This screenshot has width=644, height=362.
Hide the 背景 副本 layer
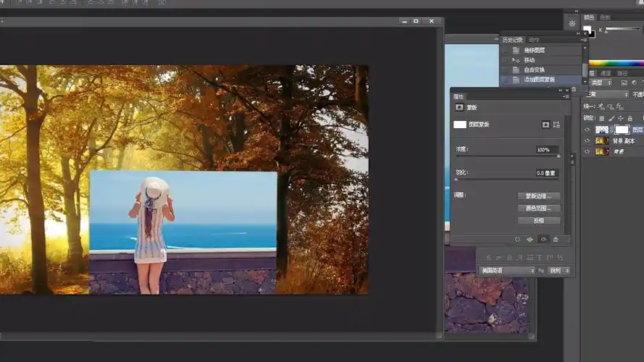(x=587, y=141)
